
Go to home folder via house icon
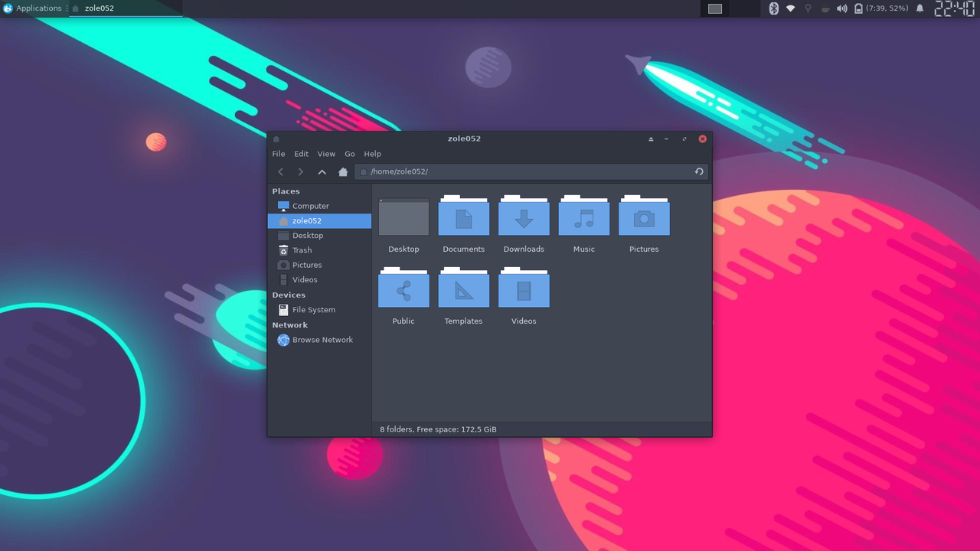tap(343, 172)
